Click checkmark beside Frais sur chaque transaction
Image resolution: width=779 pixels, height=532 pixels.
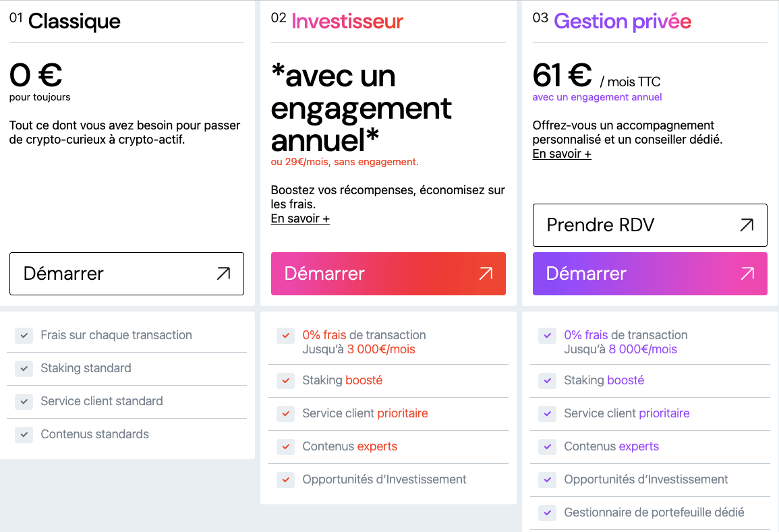24,336
